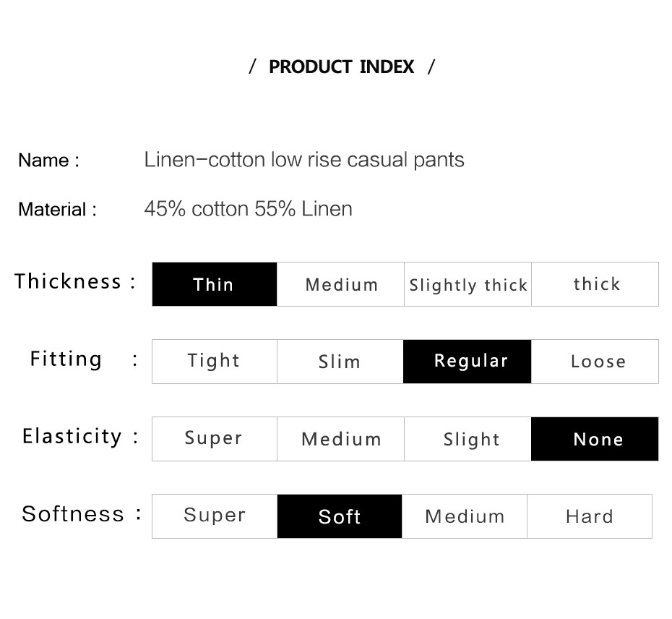Select the Slightly thick option
Image resolution: width=672 pixels, height=619 pixels.
point(468,284)
